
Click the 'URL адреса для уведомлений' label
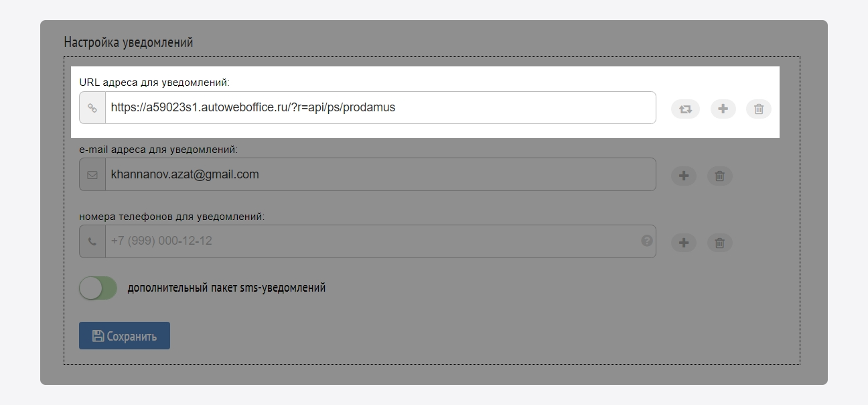[154, 82]
